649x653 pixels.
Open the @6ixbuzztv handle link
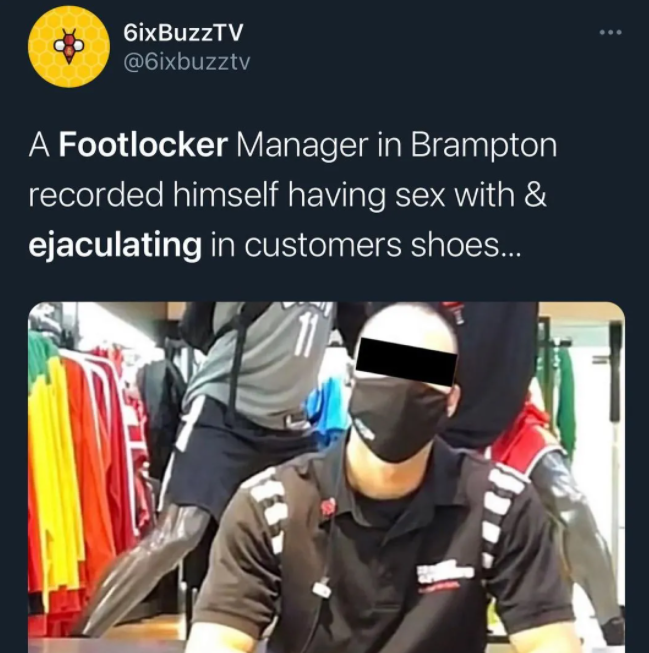[x=187, y=62]
